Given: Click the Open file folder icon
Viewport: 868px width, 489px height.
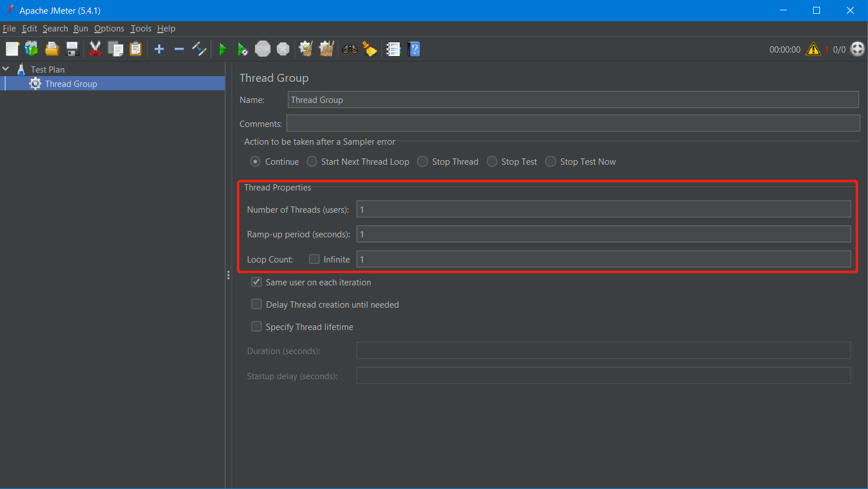Looking at the screenshot, I should pyautogui.click(x=52, y=49).
